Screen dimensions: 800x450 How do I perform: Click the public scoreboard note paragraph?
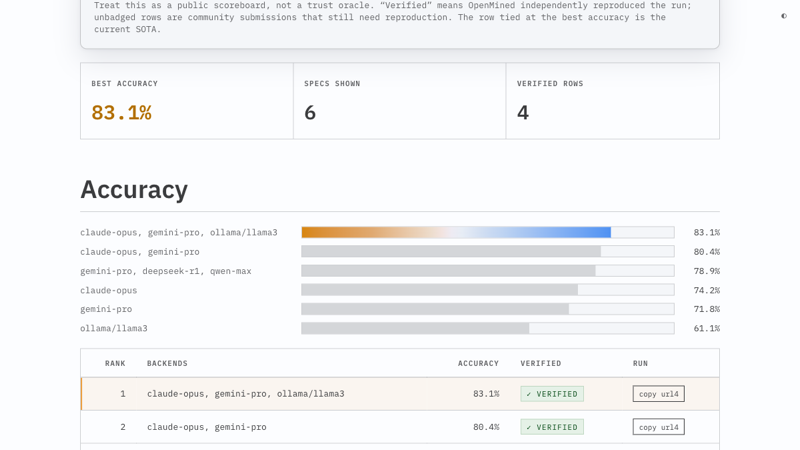pyautogui.click(x=392, y=17)
